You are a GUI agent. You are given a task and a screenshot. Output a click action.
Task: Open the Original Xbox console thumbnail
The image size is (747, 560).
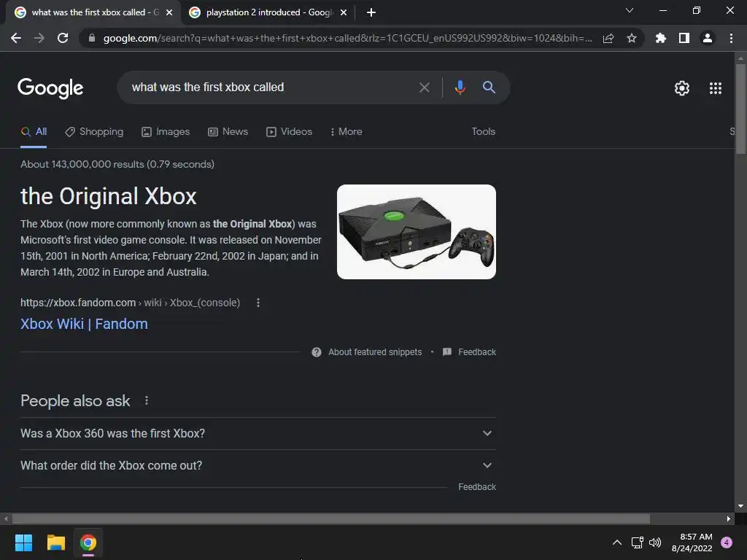(x=417, y=232)
